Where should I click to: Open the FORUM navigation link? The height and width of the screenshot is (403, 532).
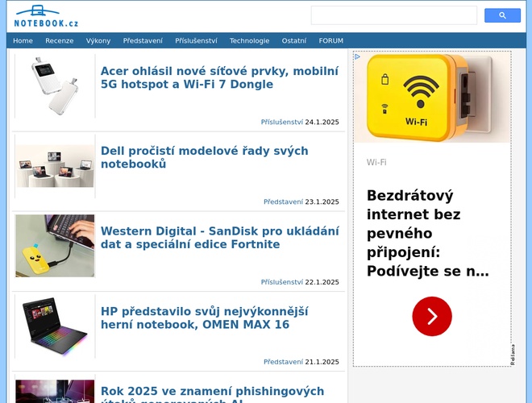pyautogui.click(x=330, y=40)
